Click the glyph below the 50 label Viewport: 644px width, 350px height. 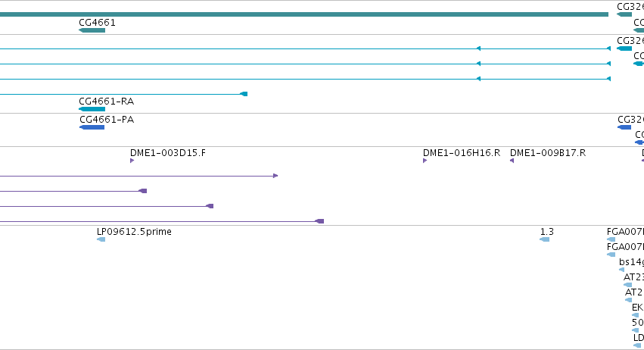(x=636, y=330)
